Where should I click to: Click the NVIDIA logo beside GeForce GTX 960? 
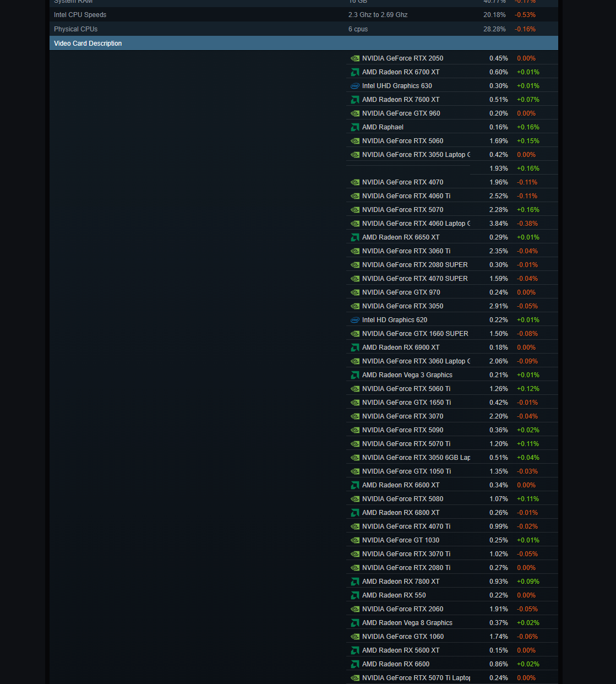click(355, 113)
